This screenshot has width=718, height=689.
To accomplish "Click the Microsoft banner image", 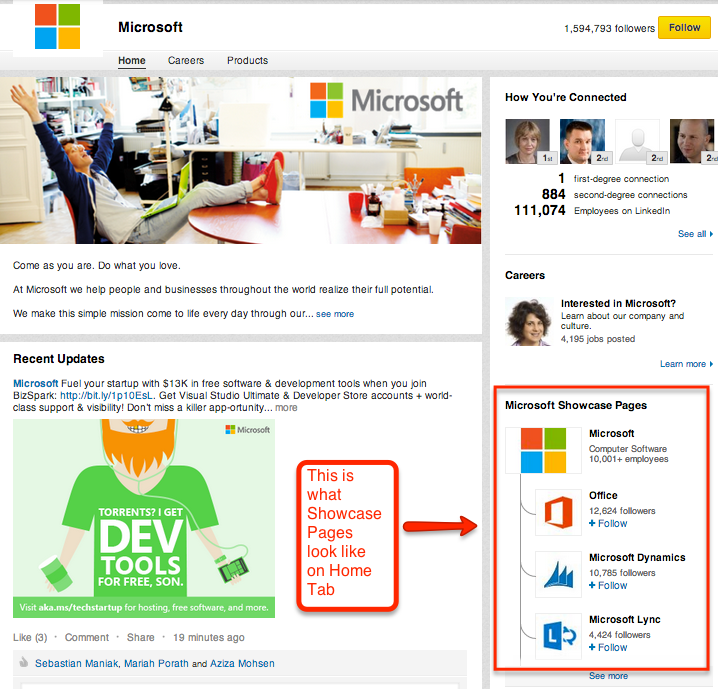I will [x=240, y=160].
